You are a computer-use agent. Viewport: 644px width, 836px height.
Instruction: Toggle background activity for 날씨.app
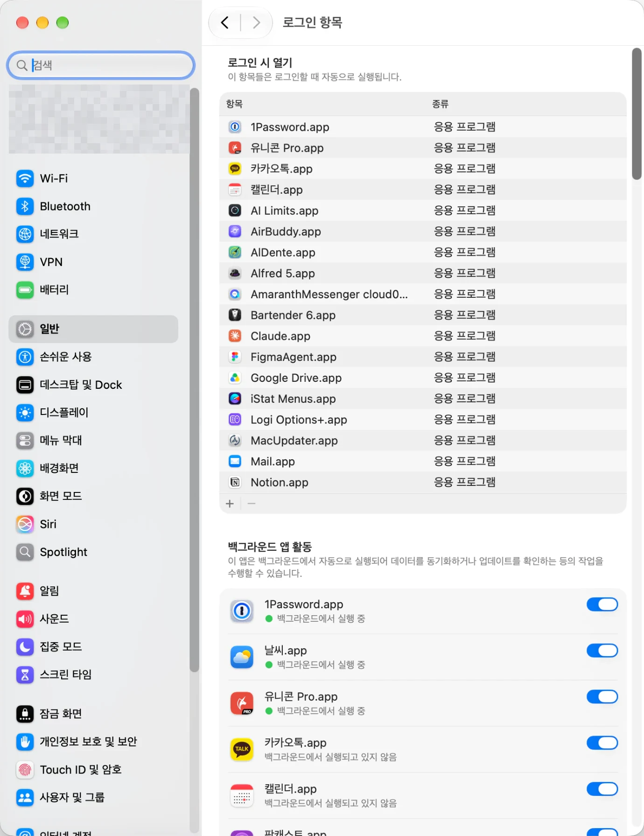[x=602, y=650]
